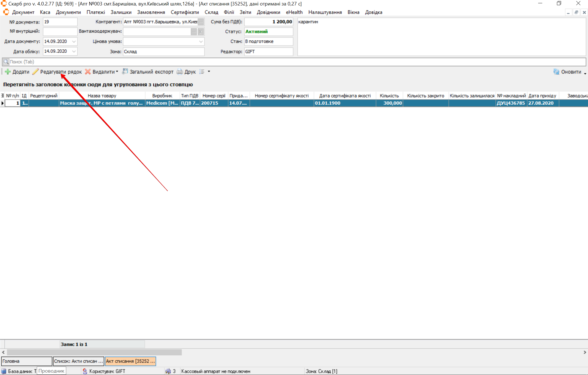The width and height of the screenshot is (588, 375).
Task: Browse Контрагент with ellipsis button
Action: pos(201,22)
